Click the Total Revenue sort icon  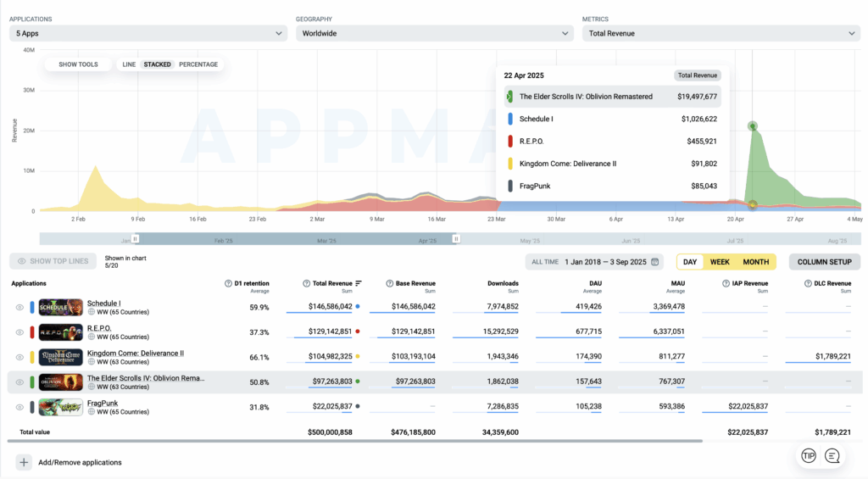359,283
